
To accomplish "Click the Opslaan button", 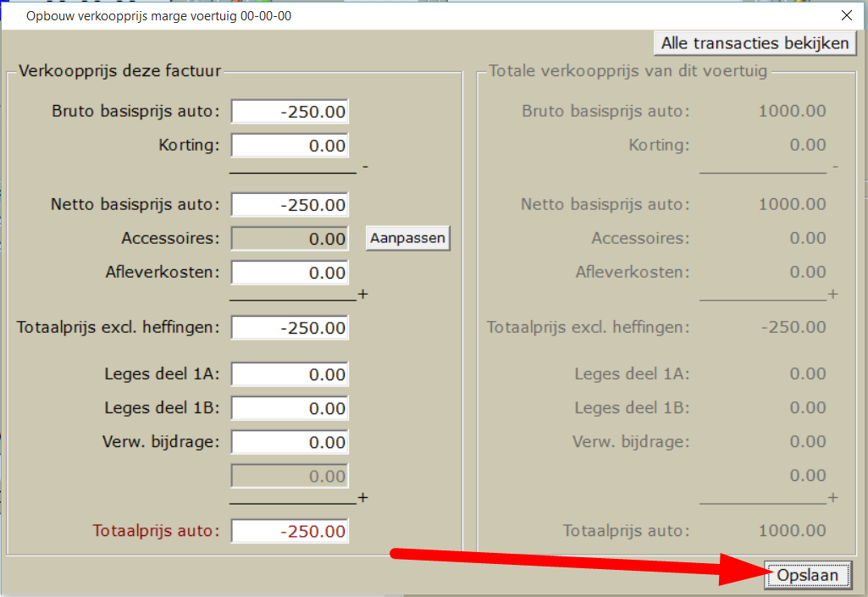I will click(808, 575).
